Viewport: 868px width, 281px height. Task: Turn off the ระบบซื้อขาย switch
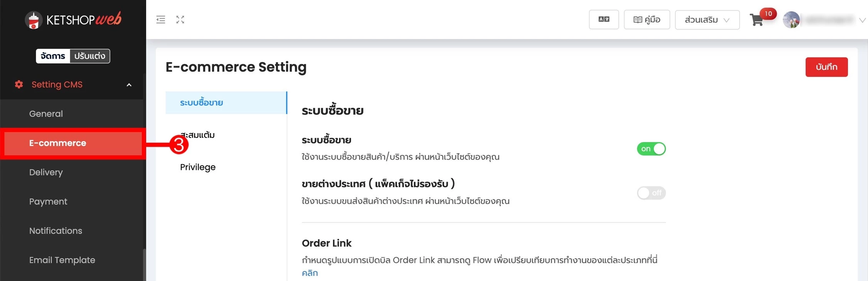tap(651, 149)
